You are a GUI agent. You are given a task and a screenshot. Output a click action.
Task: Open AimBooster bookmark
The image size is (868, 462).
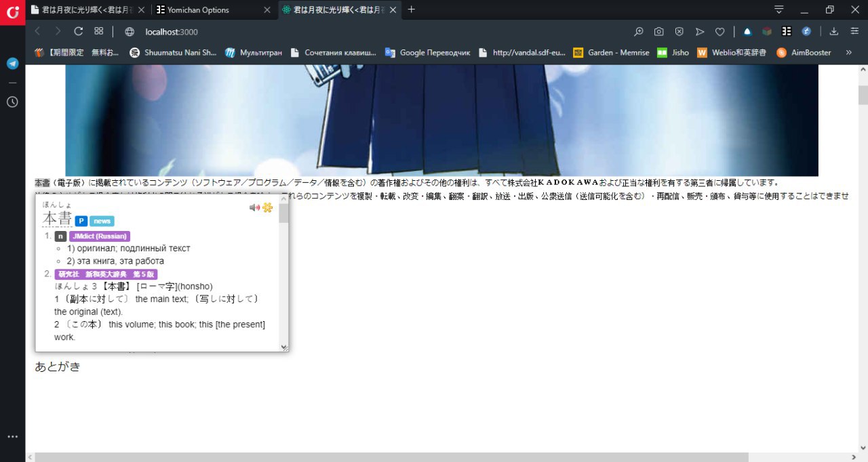[804, 52]
